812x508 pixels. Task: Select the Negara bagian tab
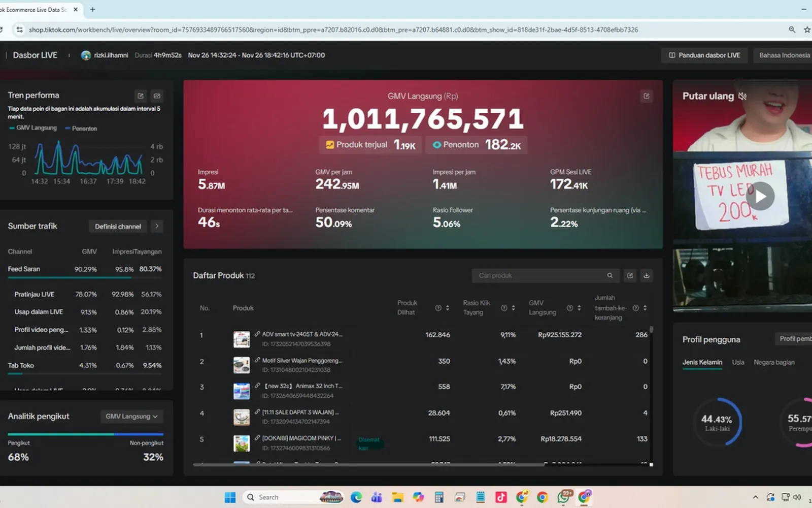point(774,362)
